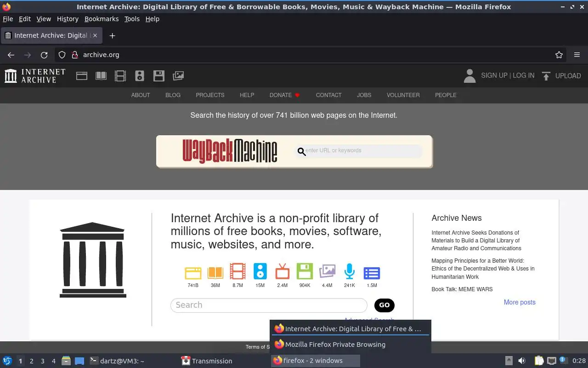
Task: Open the Amateur Radio donations news post
Action: coord(476,240)
